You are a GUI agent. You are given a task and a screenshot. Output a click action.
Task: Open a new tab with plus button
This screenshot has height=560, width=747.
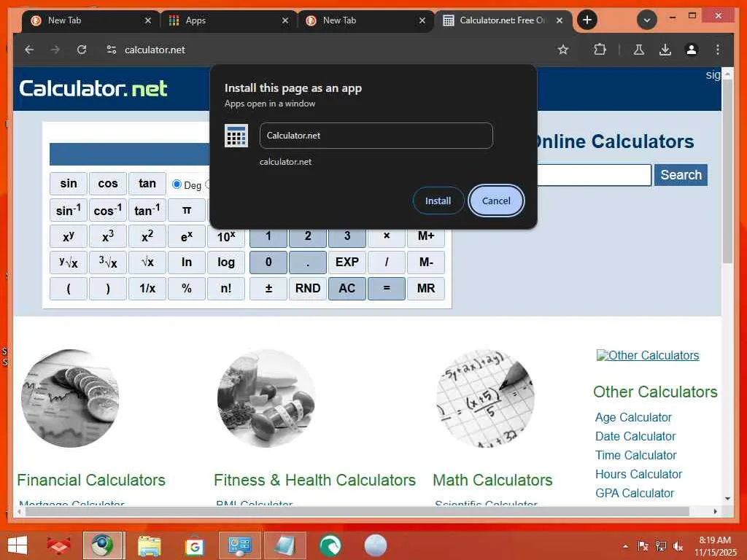click(x=587, y=20)
